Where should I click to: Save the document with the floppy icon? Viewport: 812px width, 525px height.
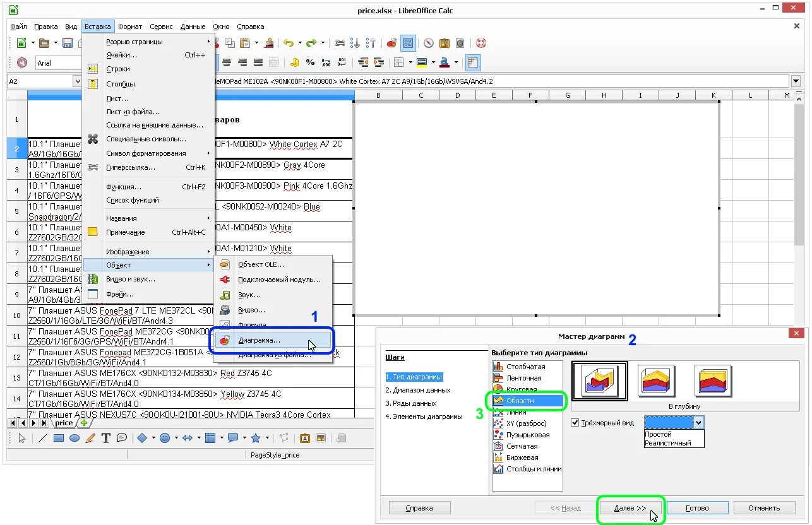point(67,43)
